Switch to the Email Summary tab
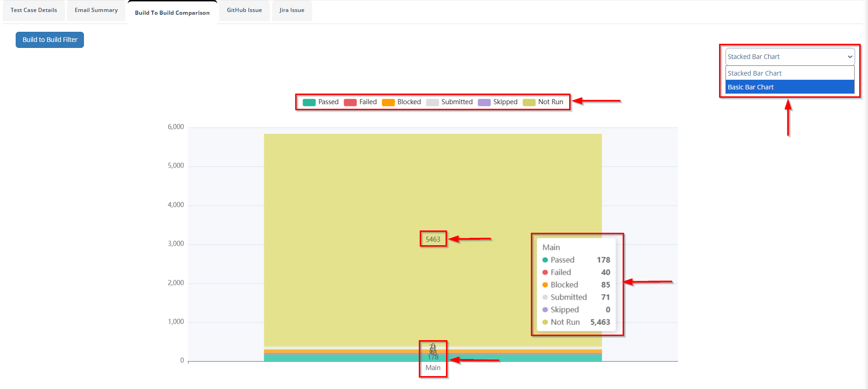The width and height of the screenshot is (868, 389). point(96,10)
